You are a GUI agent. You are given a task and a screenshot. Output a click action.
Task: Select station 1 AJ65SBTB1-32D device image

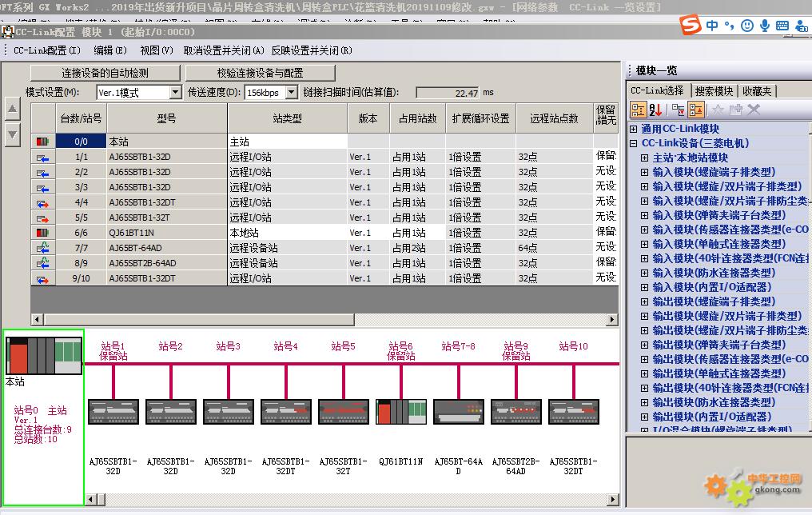(x=113, y=412)
